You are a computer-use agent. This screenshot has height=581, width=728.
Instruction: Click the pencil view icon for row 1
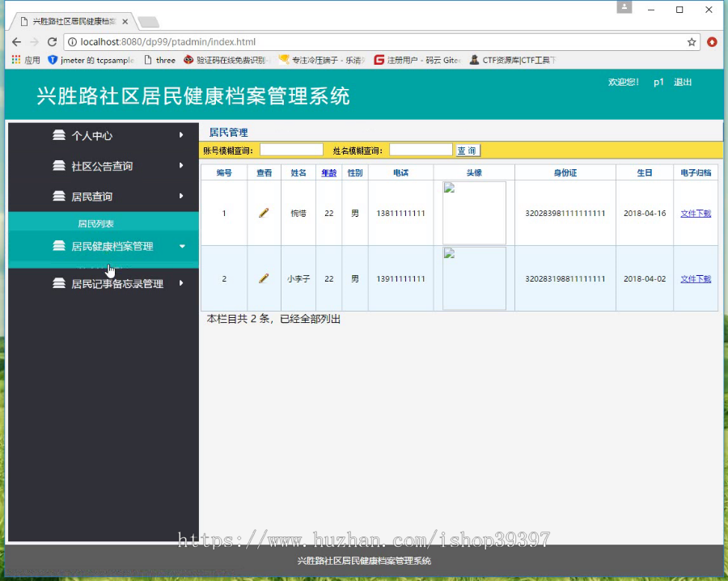[x=264, y=213]
